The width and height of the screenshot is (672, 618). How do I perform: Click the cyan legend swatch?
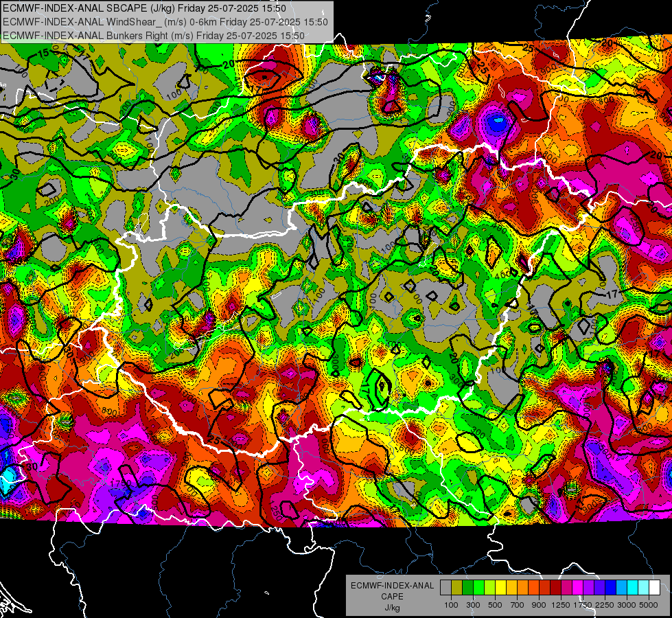point(633,587)
